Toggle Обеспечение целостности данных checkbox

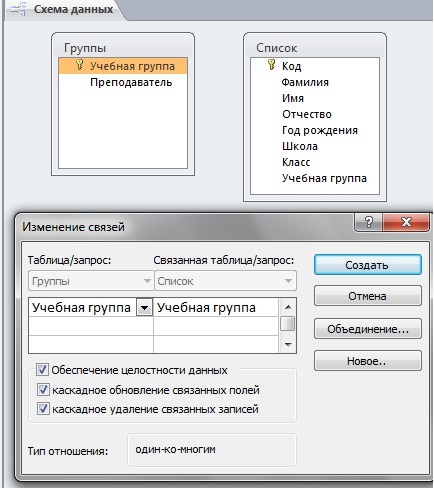(42, 370)
